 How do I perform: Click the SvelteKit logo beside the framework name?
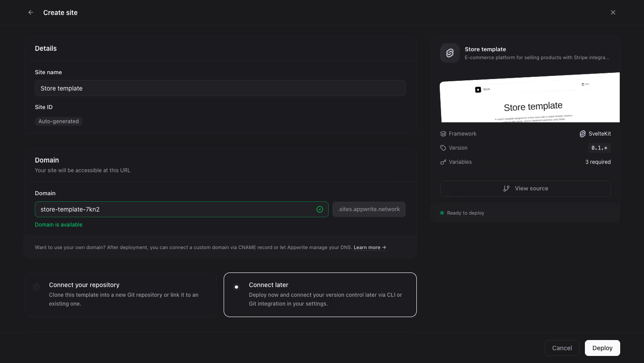coord(583,134)
